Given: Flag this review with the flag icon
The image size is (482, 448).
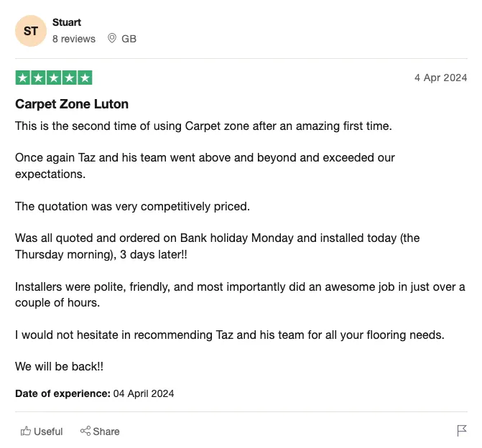Looking at the screenshot, I should tap(462, 431).
